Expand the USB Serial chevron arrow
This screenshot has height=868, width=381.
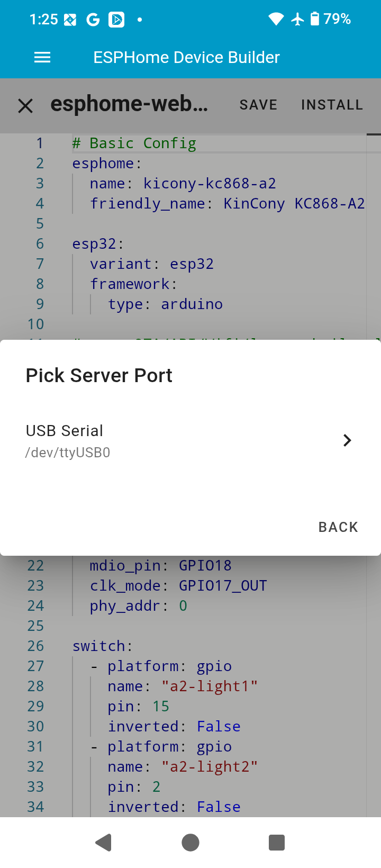[x=347, y=440]
